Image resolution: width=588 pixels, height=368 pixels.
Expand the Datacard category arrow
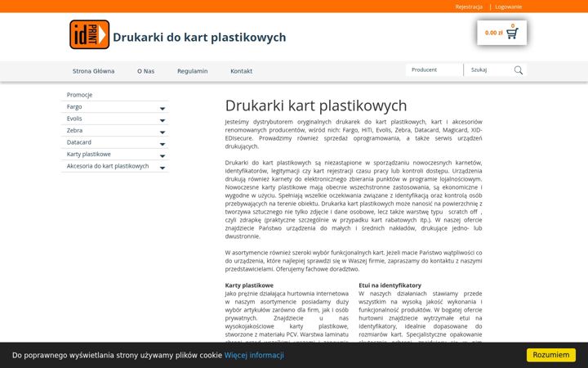[163, 144]
